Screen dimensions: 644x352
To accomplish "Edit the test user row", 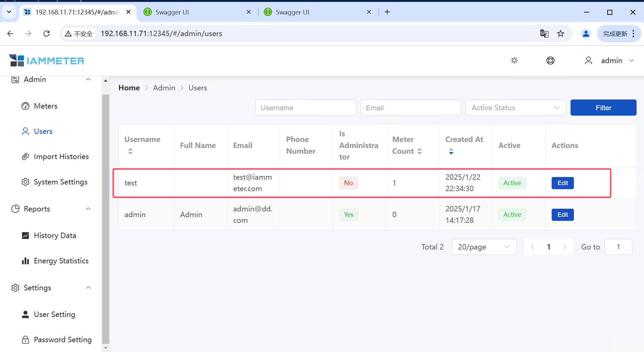I will coord(562,183).
